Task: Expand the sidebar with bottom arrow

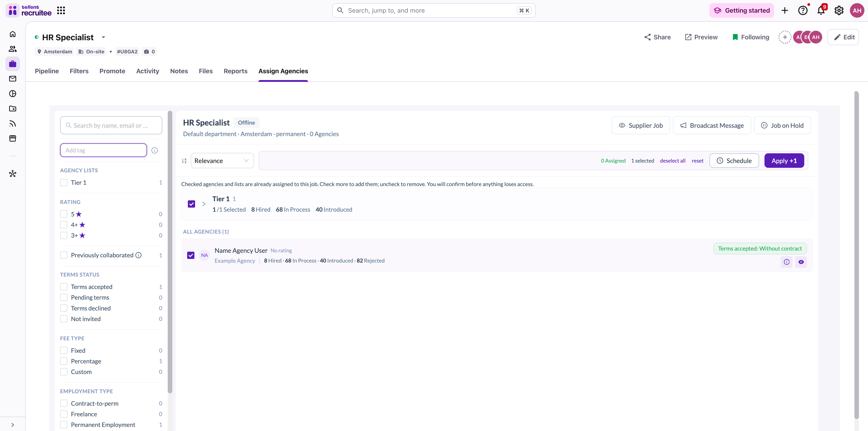Action: click(12, 425)
